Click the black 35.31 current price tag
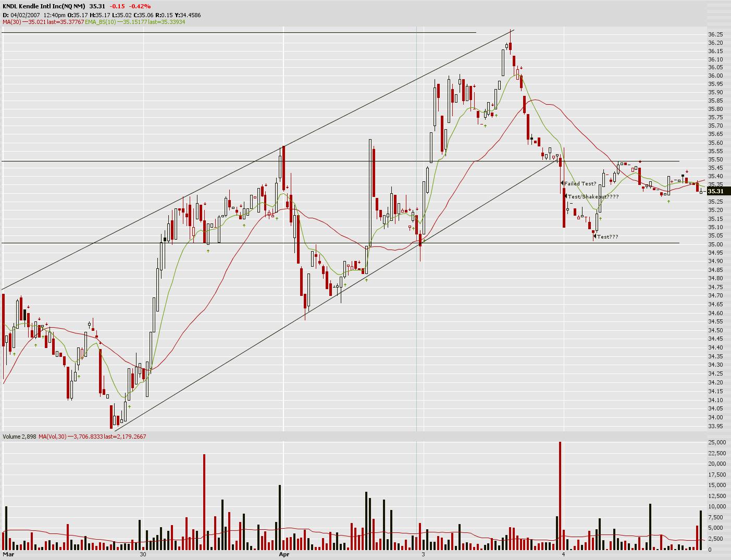 pos(719,191)
